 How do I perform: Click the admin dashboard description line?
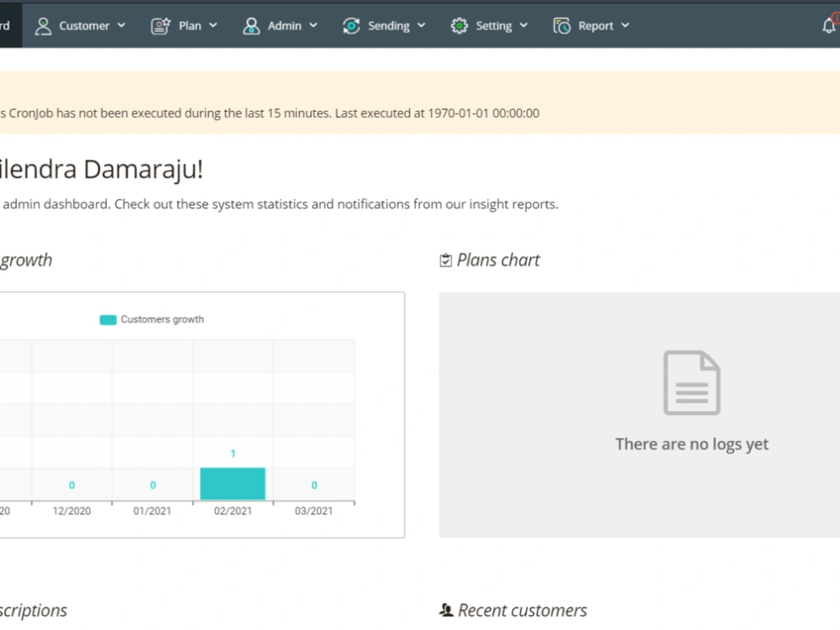280,204
